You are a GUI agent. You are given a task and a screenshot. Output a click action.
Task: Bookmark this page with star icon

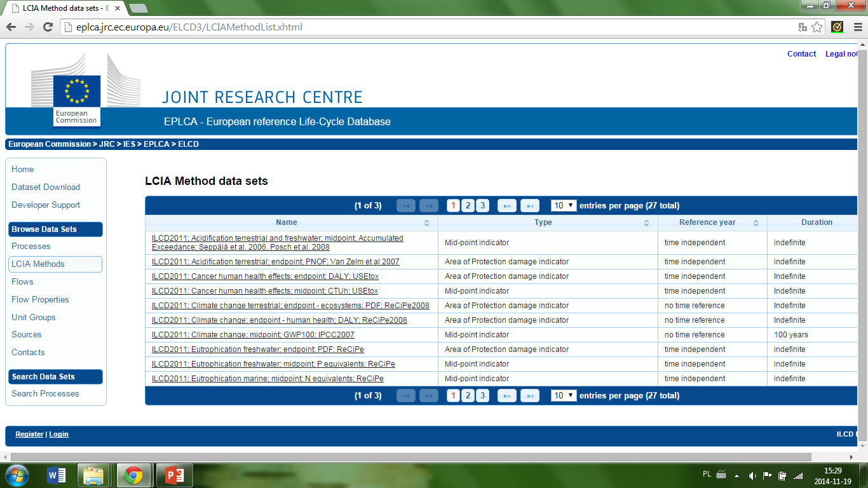tap(817, 27)
